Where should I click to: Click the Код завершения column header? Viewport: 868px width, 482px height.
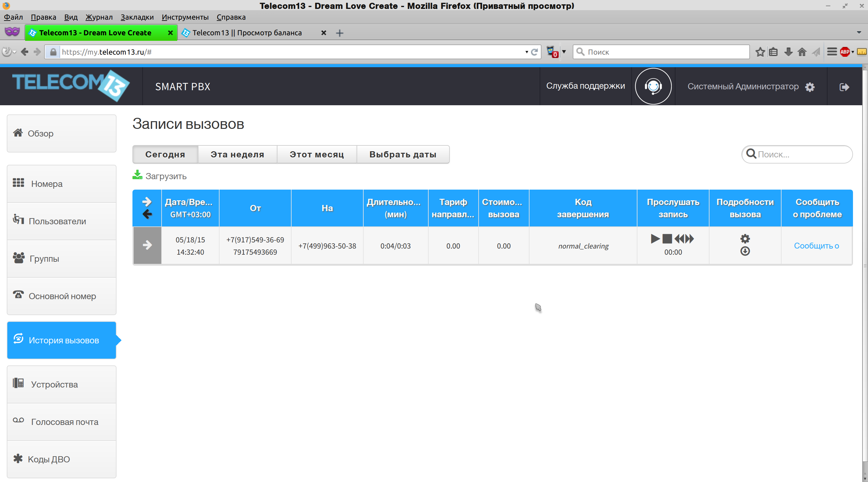click(x=583, y=208)
